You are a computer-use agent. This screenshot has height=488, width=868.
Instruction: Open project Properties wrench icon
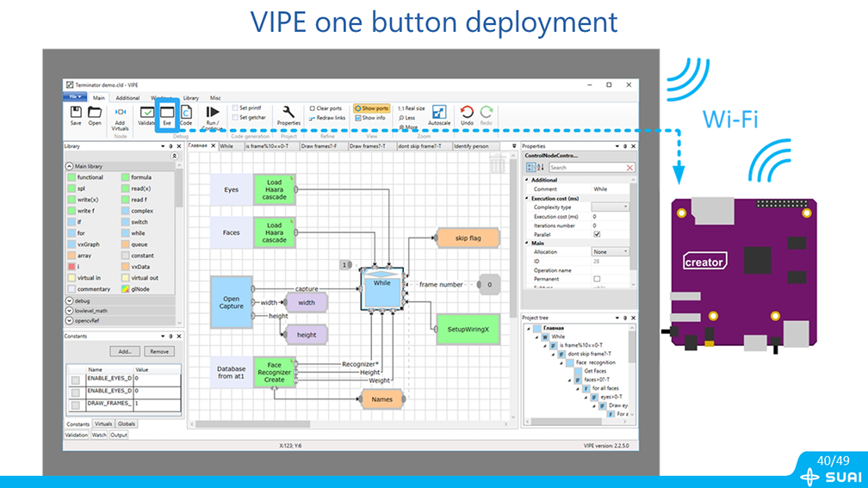click(x=288, y=113)
